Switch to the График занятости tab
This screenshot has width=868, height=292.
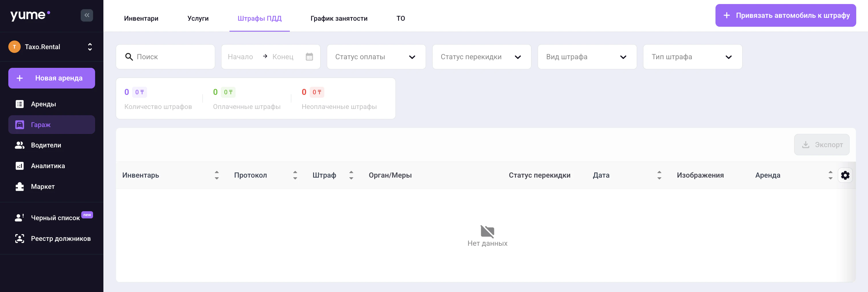coord(339,19)
